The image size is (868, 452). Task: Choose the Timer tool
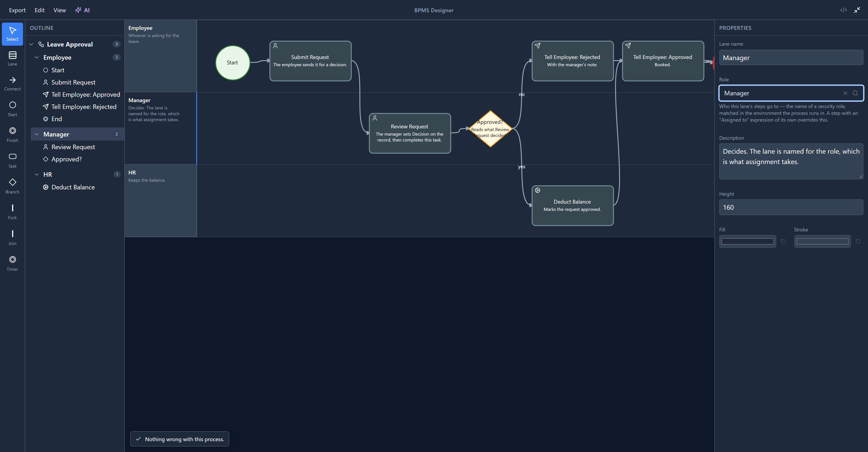tap(12, 264)
